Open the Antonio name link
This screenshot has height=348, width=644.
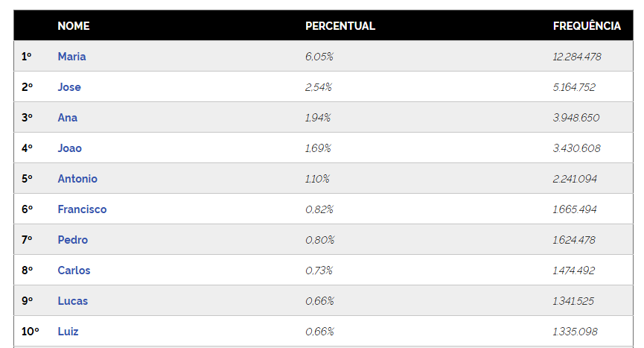point(77,179)
